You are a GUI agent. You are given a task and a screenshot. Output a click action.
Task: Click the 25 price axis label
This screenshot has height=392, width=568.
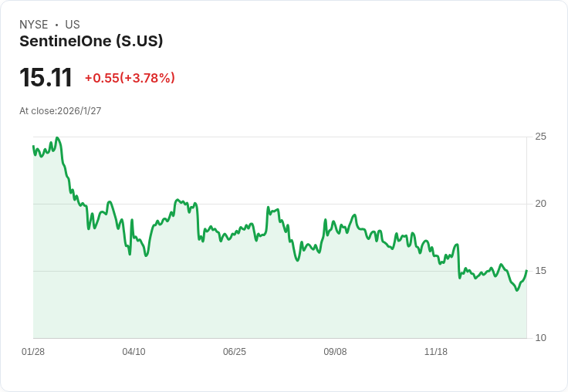pos(541,137)
